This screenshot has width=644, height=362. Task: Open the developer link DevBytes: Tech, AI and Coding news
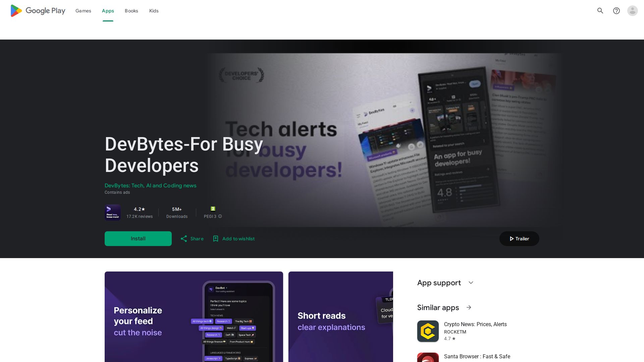pos(151,185)
